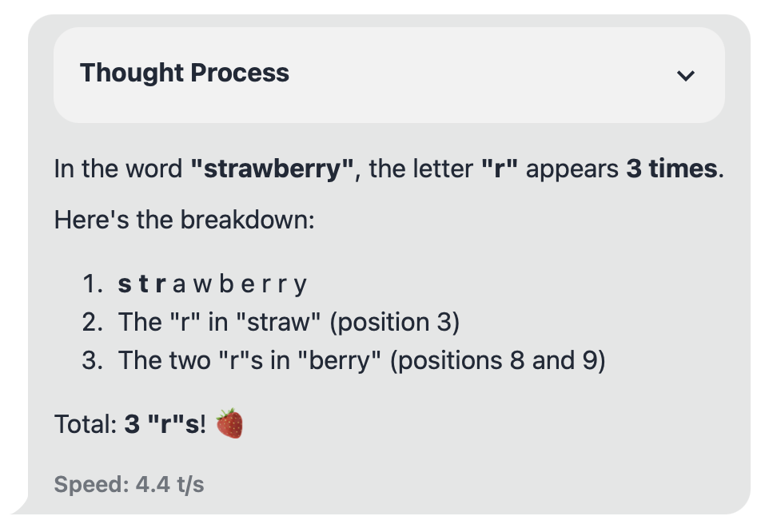Click the spaced-out "s t r a w b e r r y" item
This screenshot has height=532, width=761.
[x=213, y=284]
